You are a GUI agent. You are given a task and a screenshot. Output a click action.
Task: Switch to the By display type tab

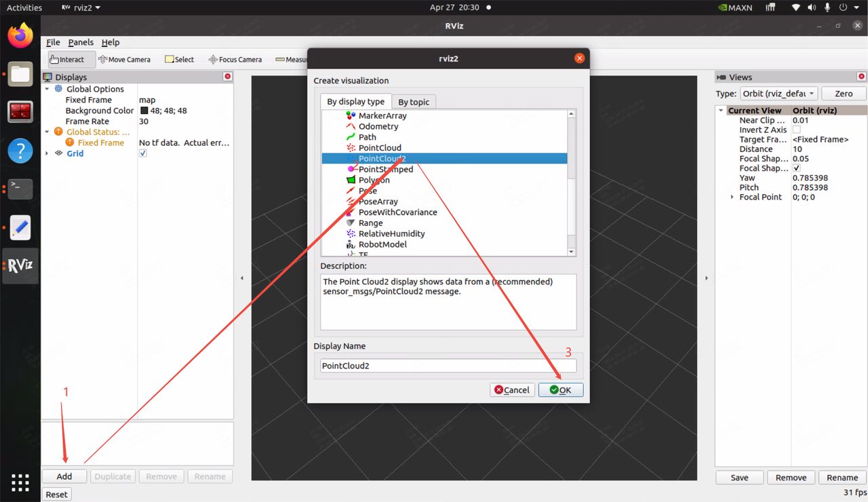[x=355, y=102]
